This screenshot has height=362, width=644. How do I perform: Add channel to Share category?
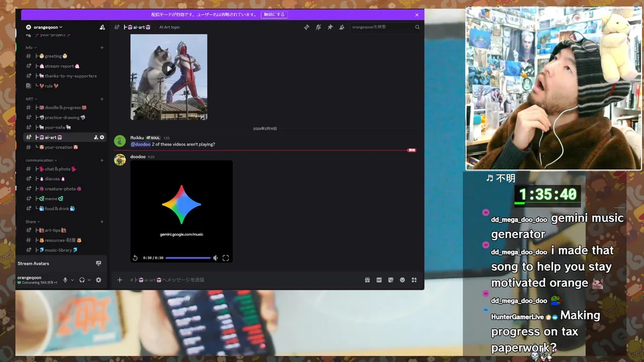[x=102, y=222]
